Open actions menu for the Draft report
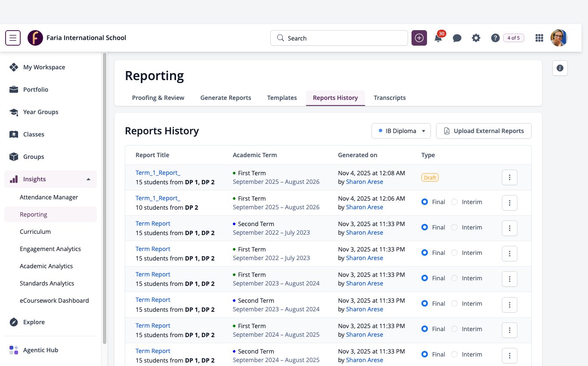The width and height of the screenshot is (588, 366). [510, 177]
